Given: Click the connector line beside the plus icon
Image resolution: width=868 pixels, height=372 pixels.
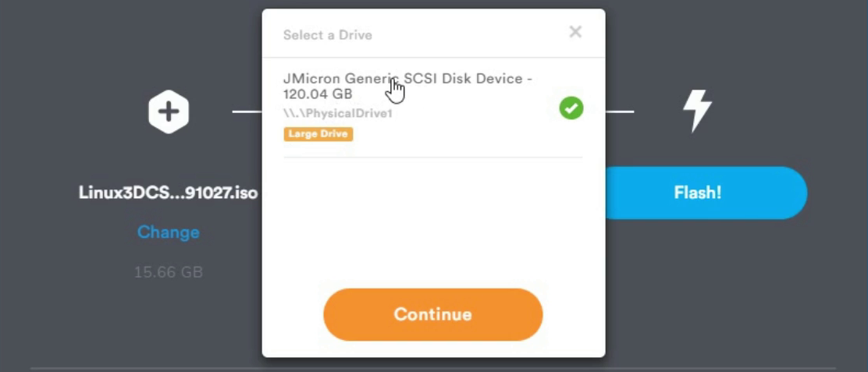Looking at the screenshot, I should tap(247, 112).
